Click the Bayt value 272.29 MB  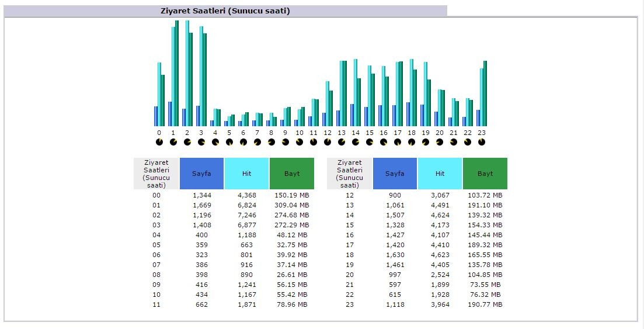[x=291, y=225]
